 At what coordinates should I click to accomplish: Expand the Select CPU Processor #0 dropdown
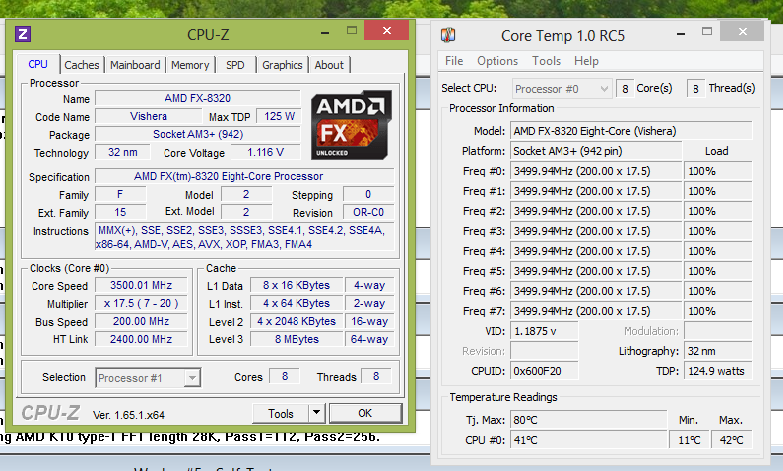561,89
